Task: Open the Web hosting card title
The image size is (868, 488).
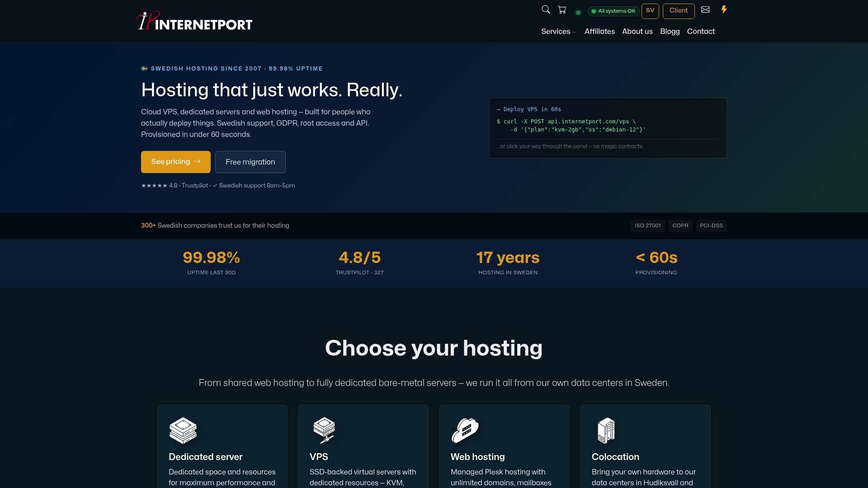Action: 478,457
